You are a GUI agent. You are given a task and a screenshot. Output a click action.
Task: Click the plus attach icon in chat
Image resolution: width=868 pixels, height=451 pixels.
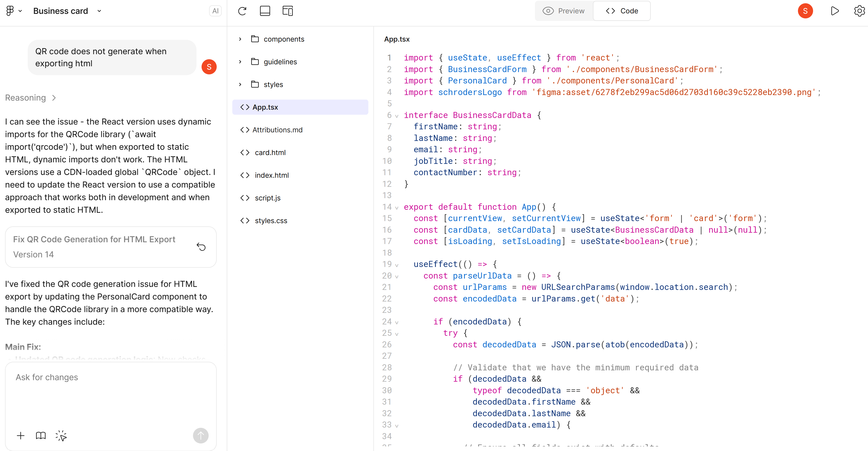point(21,435)
